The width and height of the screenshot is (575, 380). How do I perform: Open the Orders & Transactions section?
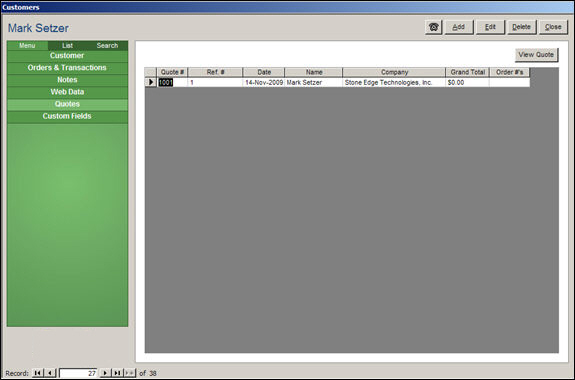click(67, 68)
